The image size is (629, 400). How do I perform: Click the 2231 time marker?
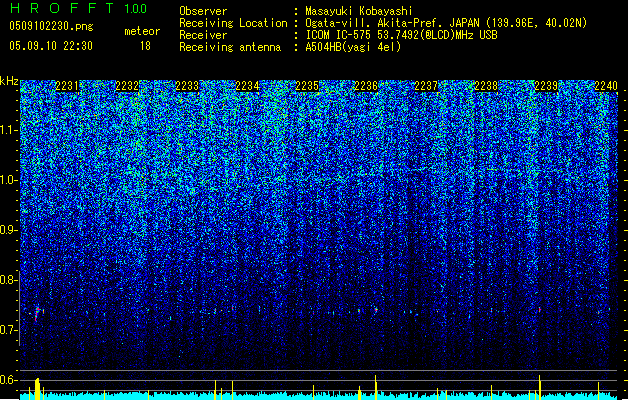pos(67,86)
